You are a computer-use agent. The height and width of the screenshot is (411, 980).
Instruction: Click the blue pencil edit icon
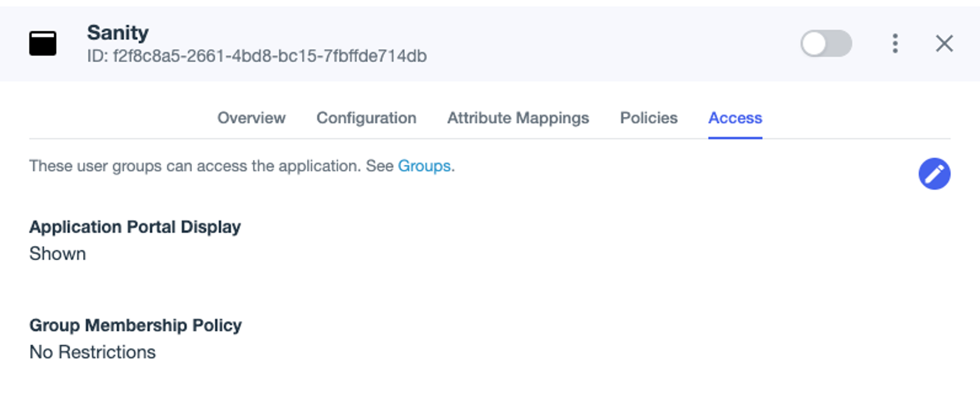coord(934,174)
